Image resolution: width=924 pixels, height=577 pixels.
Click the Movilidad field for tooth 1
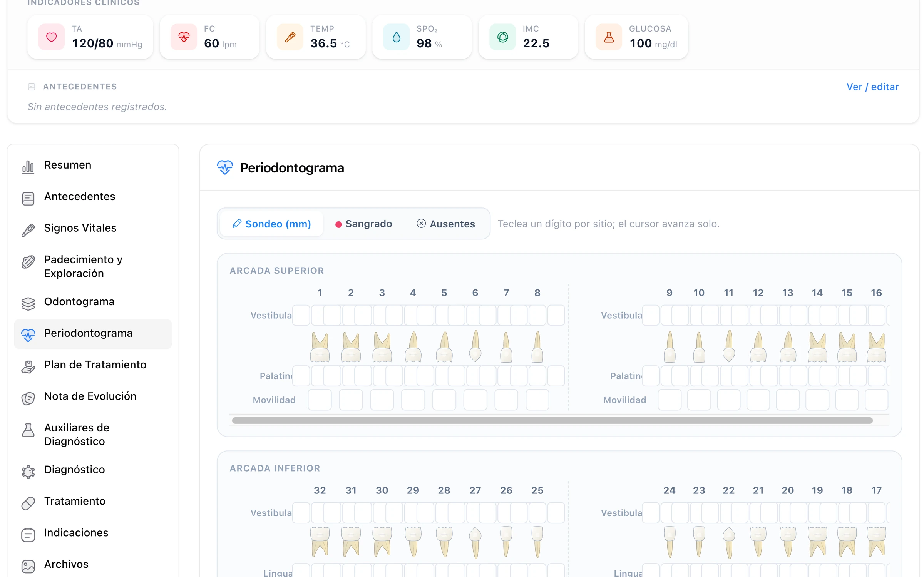(x=320, y=400)
